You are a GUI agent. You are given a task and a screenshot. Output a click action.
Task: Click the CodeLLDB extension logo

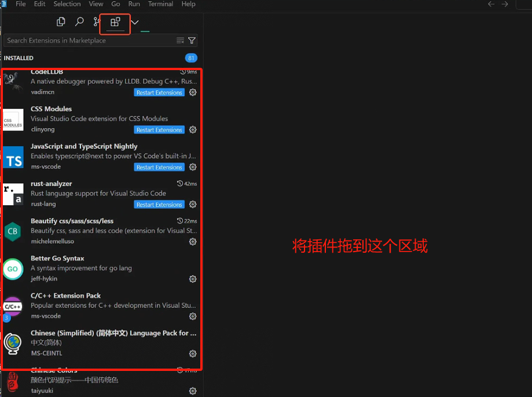[x=13, y=82]
